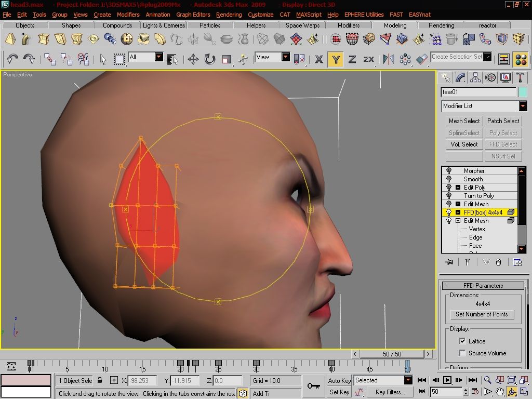Open the Modifiers menu
Screen dimensions: 532x399
128,15
